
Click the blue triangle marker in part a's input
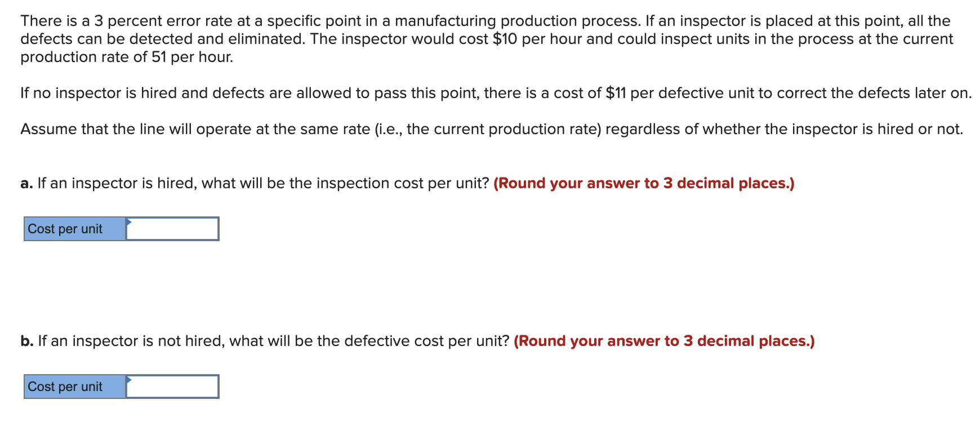click(x=128, y=223)
